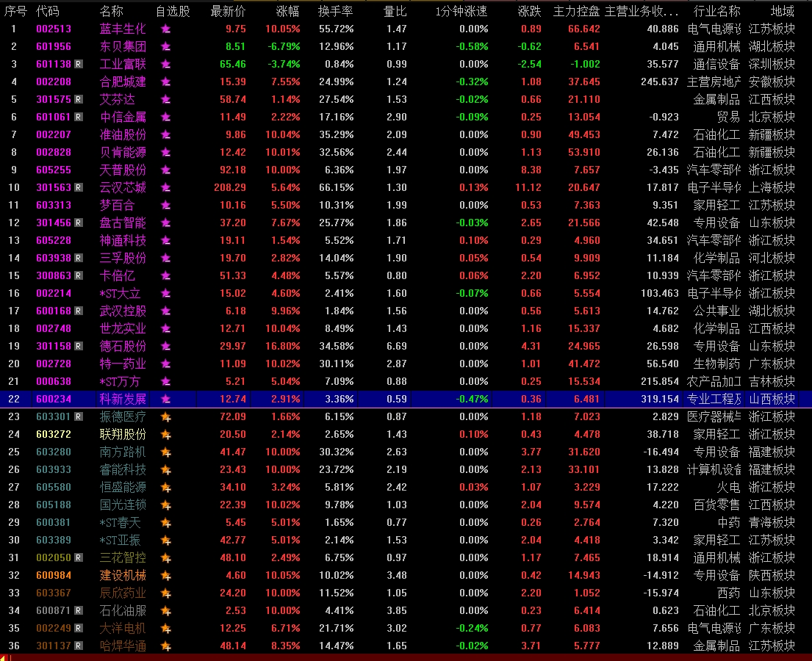The height and width of the screenshot is (661, 812).
Task: Click the star icon for 贝肯能源
Action: point(166,152)
